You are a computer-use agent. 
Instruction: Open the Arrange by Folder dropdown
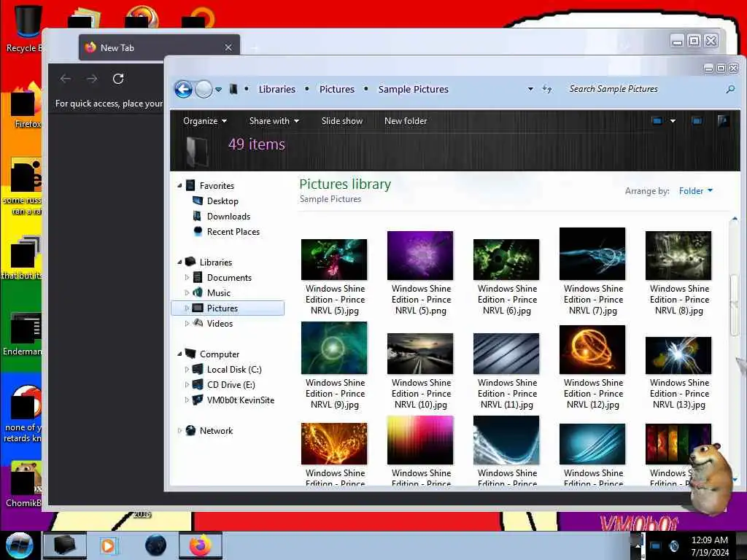[695, 191]
